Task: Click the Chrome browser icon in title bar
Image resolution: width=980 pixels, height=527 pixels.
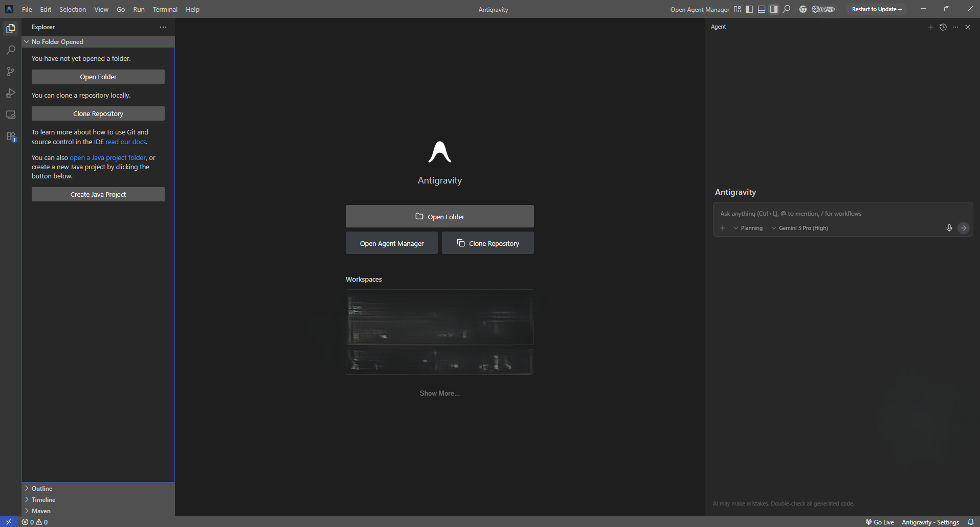Action: pos(803,9)
